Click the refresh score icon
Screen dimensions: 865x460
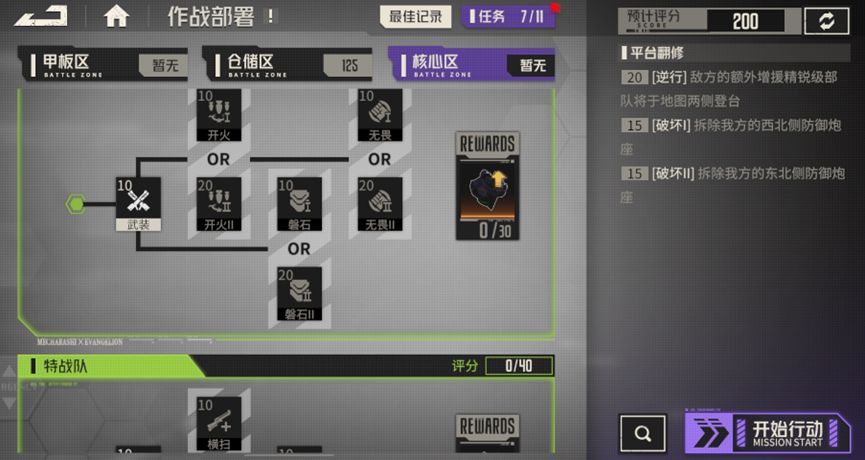826,22
